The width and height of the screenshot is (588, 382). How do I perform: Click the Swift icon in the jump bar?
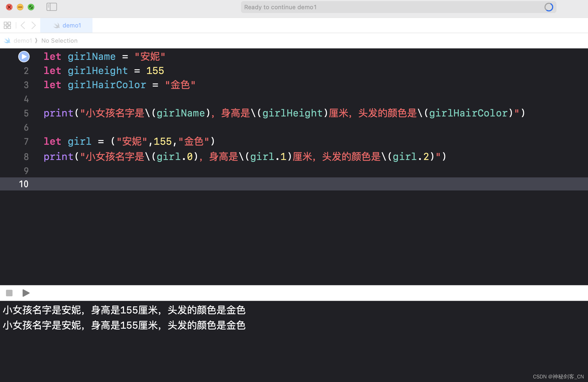pyautogui.click(x=7, y=41)
